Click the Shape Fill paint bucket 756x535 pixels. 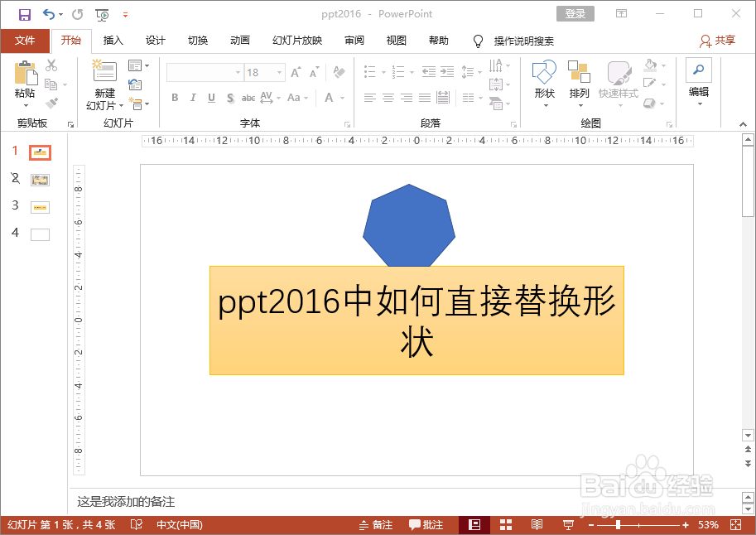point(650,65)
